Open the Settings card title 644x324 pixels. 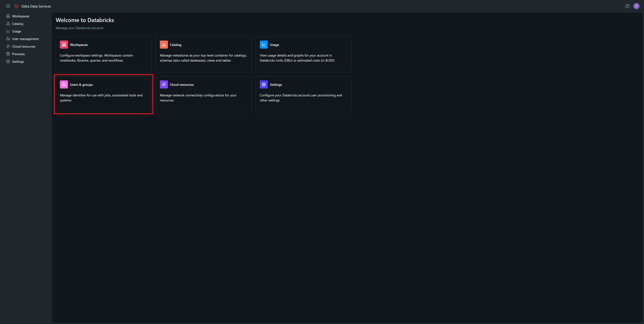pyautogui.click(x=276, y=85)
